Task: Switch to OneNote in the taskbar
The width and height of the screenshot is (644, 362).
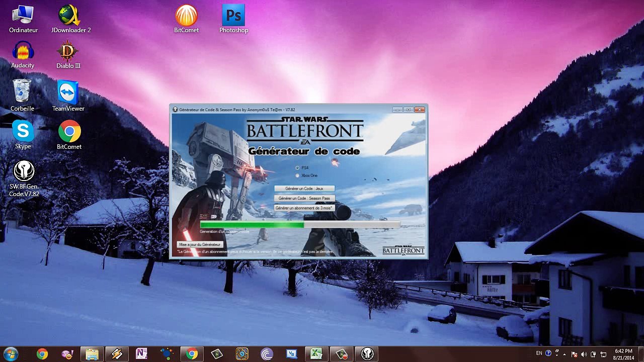Action: tap(141, 354)
